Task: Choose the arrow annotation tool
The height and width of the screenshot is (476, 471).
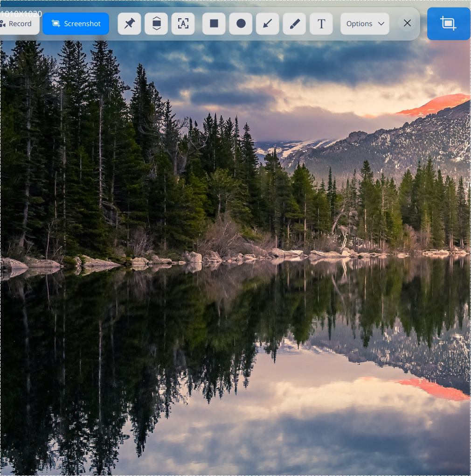Action: click(268, 24)
